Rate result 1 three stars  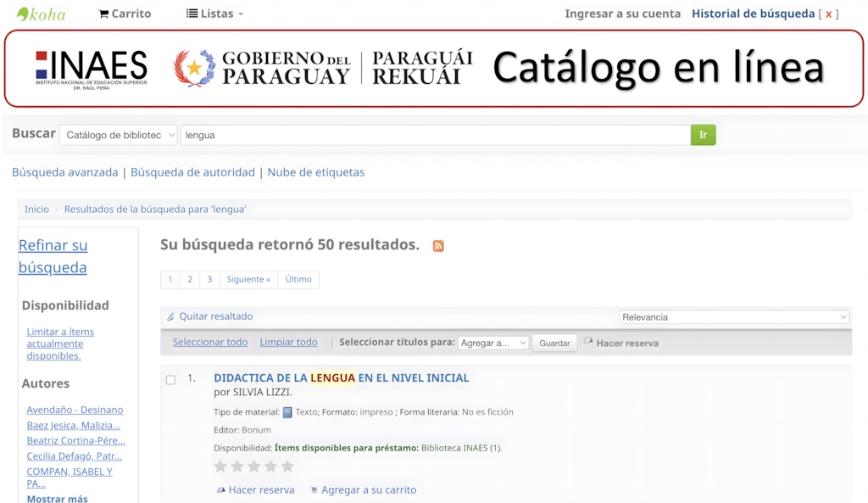(253, 467)
